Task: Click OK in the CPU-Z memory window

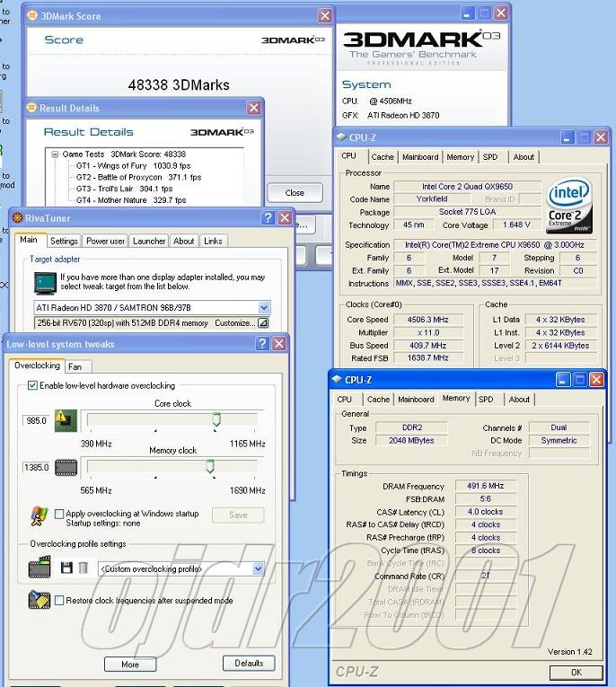Action: coord(576,672)
